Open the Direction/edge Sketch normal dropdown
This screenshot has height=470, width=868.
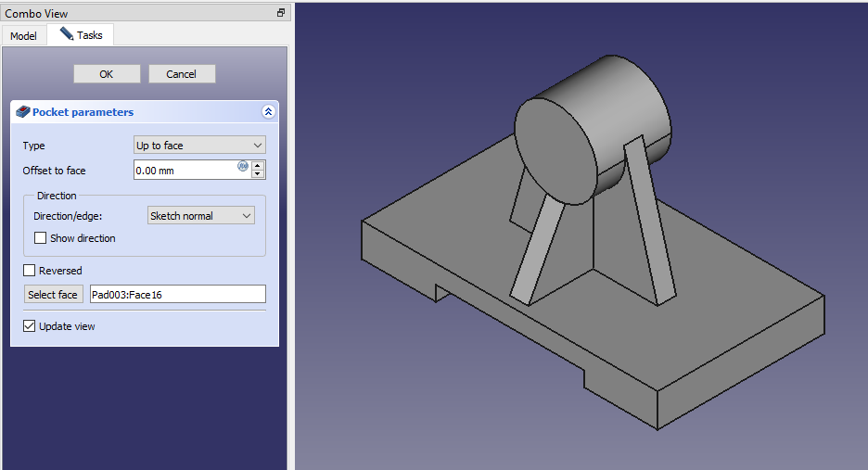[x=201, y=216]
